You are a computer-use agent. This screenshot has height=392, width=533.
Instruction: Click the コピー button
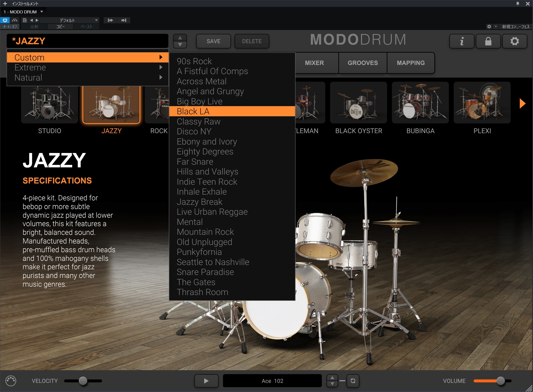pyautogui.click(x=60, y=27)
